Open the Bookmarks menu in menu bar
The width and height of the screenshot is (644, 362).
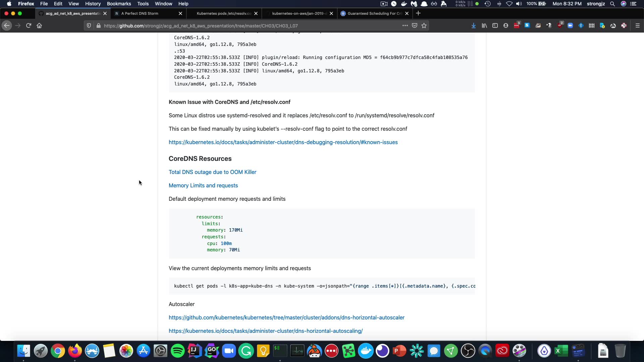point(119,4)
